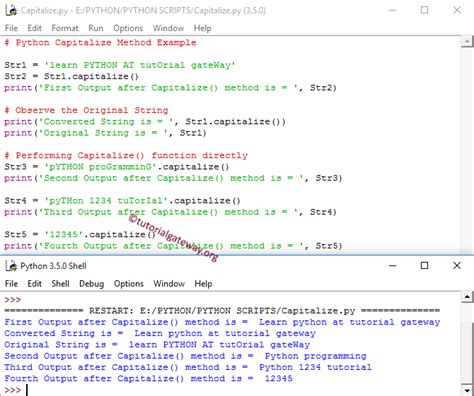The height and width of the screenshot is (396, 474).
Task: Minimize the Python 3.5.0 Shell window
Action: [x=393, y=266]
